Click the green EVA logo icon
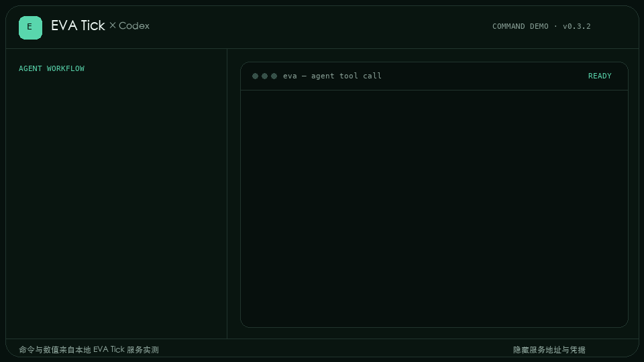Screen dimensions: 644x362 pyautogui.click(x=30, y=27)
